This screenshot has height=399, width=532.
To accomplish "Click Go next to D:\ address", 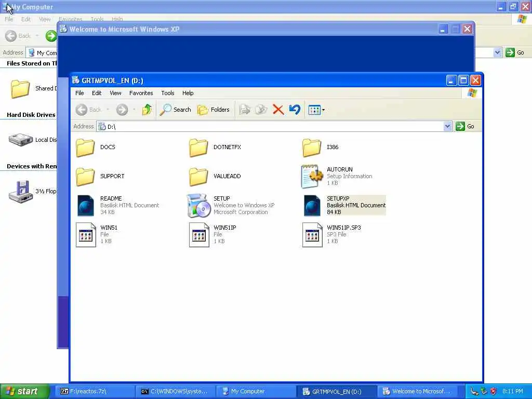I will coord(465,126).
